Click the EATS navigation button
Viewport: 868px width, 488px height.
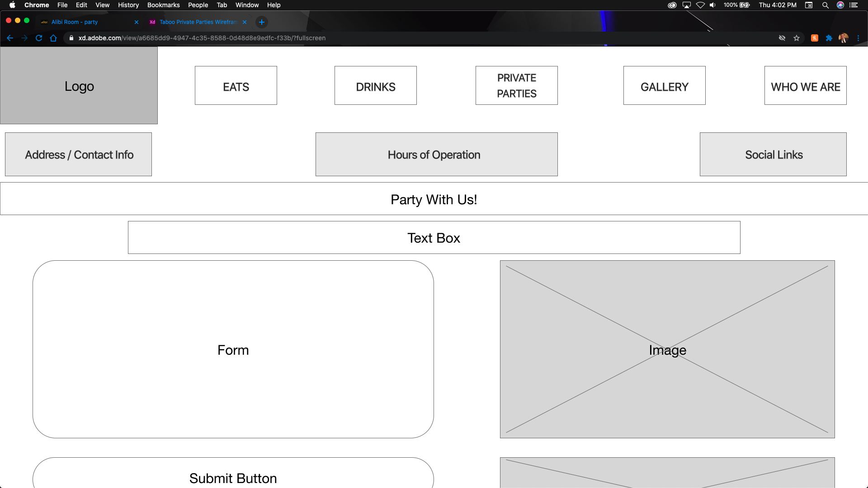pyautogui.click(x=236, y=86)
